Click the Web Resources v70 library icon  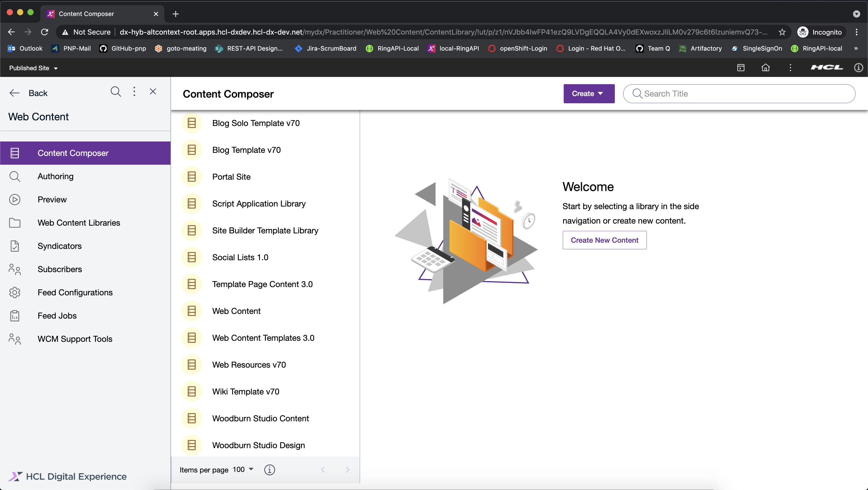[191, 365]
